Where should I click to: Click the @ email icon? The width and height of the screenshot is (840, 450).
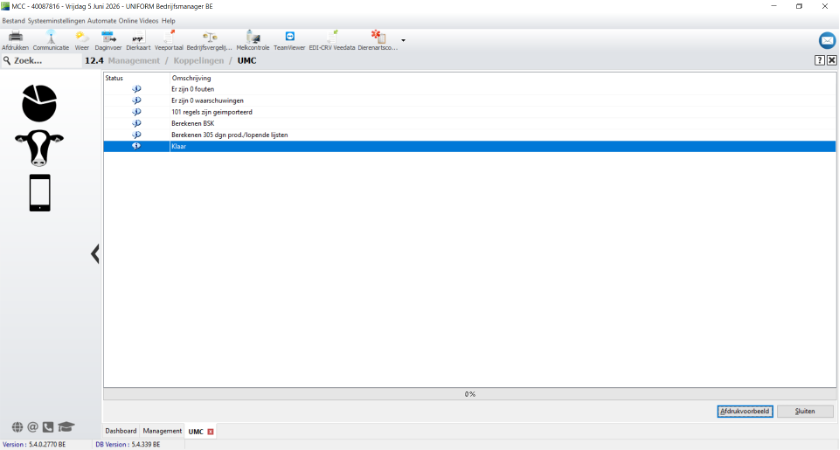point(33,427)
